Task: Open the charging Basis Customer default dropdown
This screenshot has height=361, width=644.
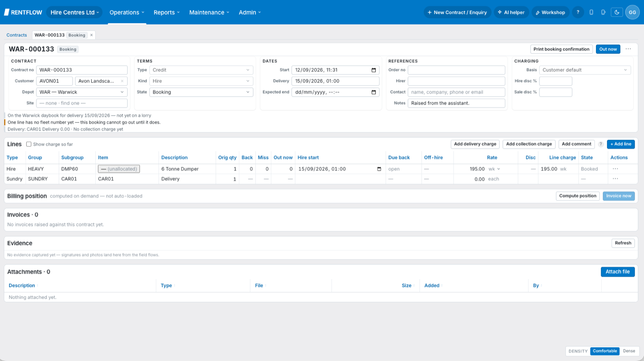Action: coord(585,70)
